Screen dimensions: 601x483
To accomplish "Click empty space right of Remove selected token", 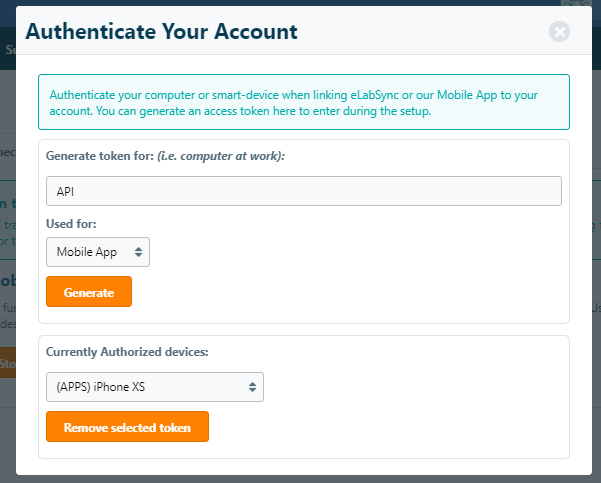I will pyautogui.click(x=390, y=427).
